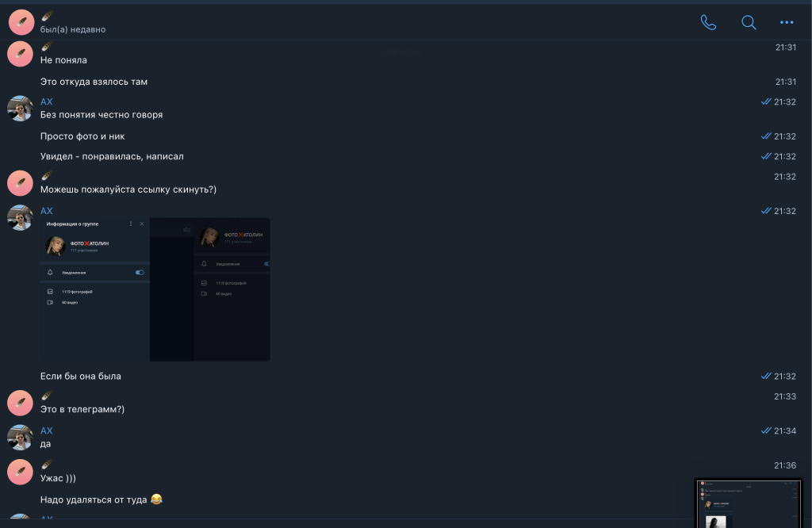Click the feather avatar beside 'Не поняла'
The height and width of the screenshot is (528, 812).
pyautogui.click(x=20, y=54)
